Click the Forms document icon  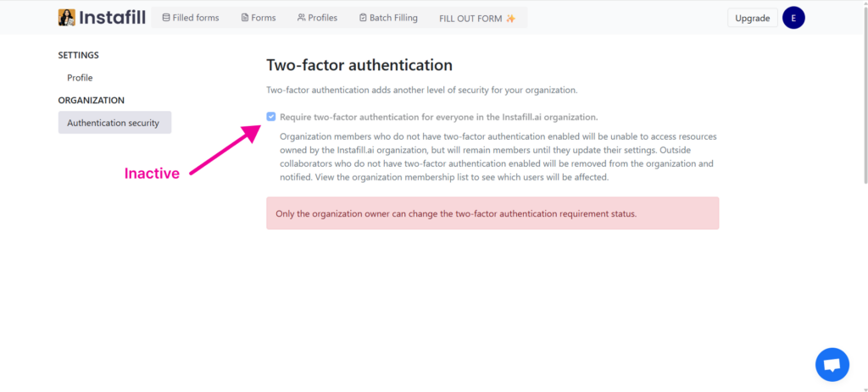click(245, 18)
